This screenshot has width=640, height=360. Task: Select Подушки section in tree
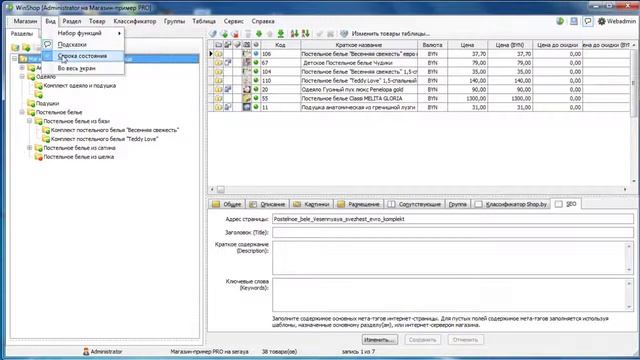47,104
